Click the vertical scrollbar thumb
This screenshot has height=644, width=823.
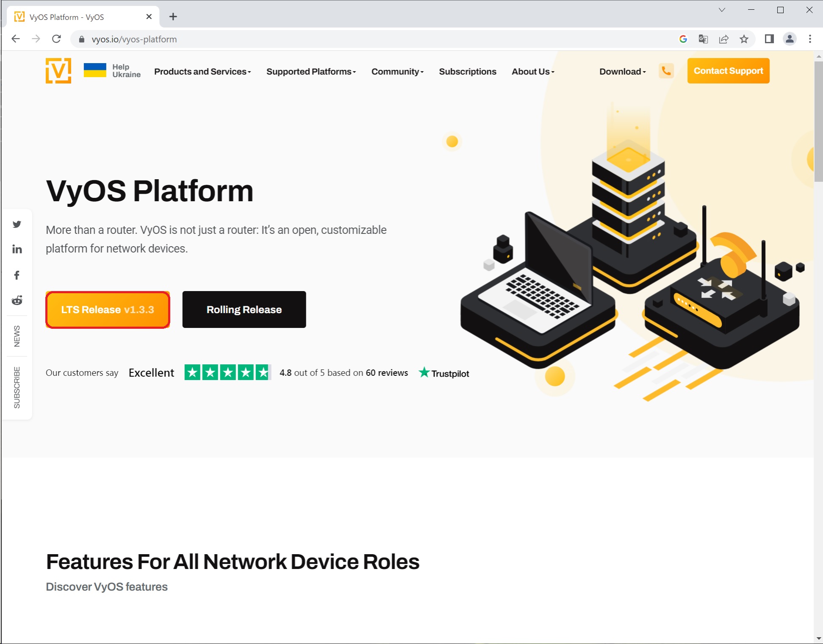(x=818, y=121)
